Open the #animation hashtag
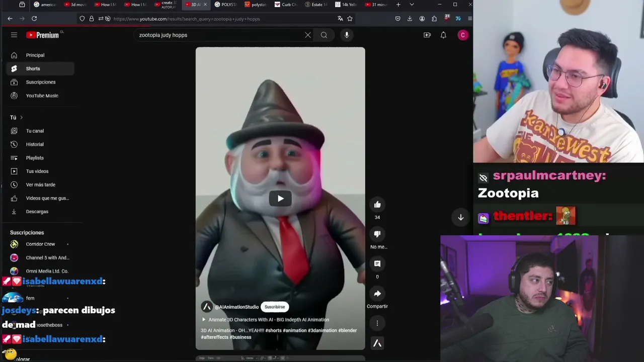The height and width of the screenshot is (362, 644). click(x=294, y=330)
